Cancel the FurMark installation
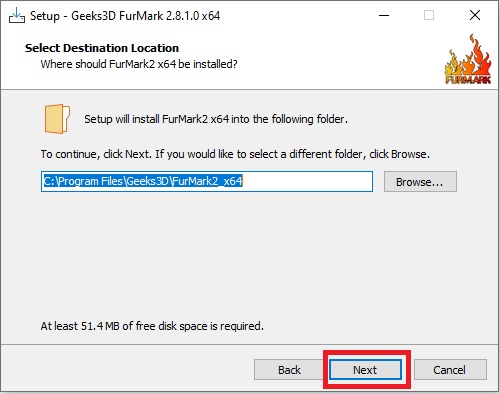500x394 pixels. pos(450,370)
